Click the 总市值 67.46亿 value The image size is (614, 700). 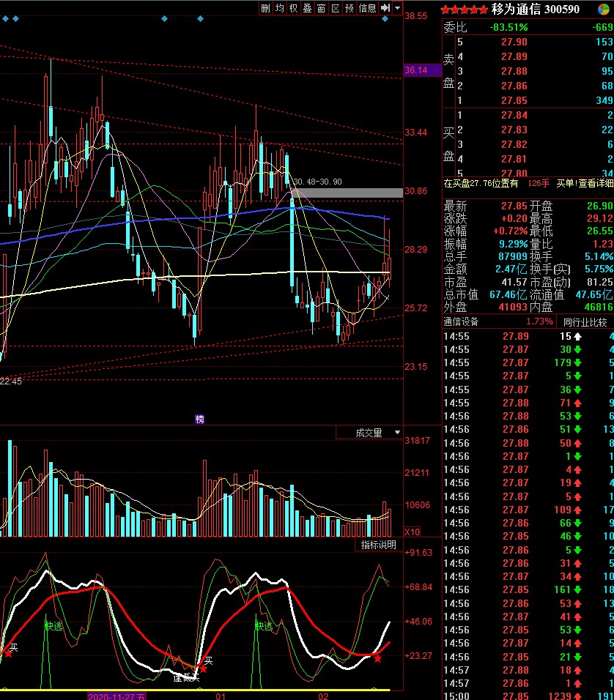click(508, 294)
